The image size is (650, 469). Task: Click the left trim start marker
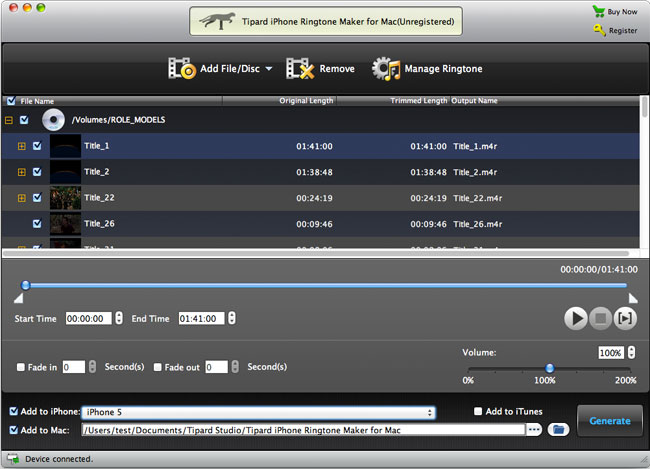click(19, 298)
